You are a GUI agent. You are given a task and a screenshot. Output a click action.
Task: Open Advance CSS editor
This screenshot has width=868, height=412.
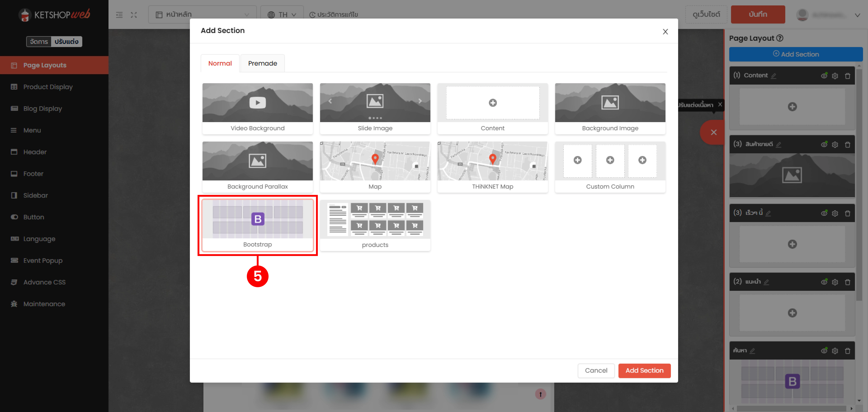pyautogui.click(x=54, y=282)
